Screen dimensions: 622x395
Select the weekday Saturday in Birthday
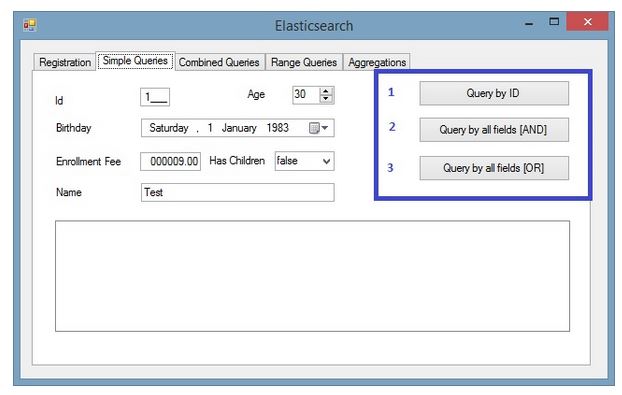(x=169, y=128)
